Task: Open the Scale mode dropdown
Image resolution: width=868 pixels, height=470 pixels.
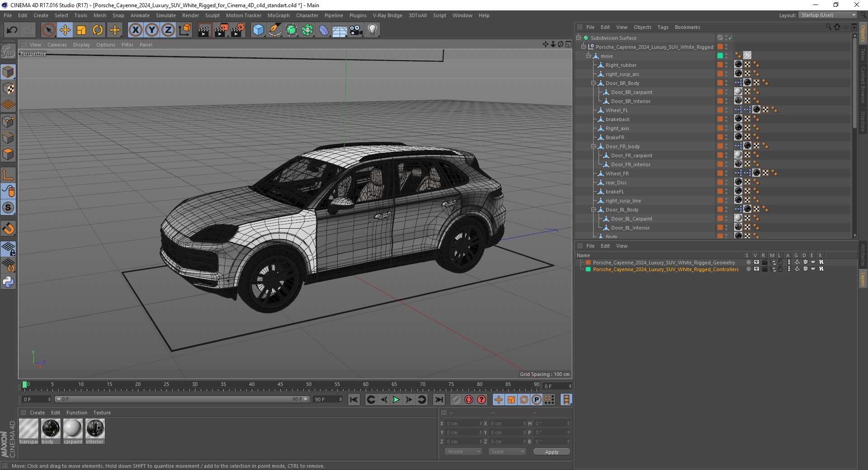Action: tap(507, 451)
